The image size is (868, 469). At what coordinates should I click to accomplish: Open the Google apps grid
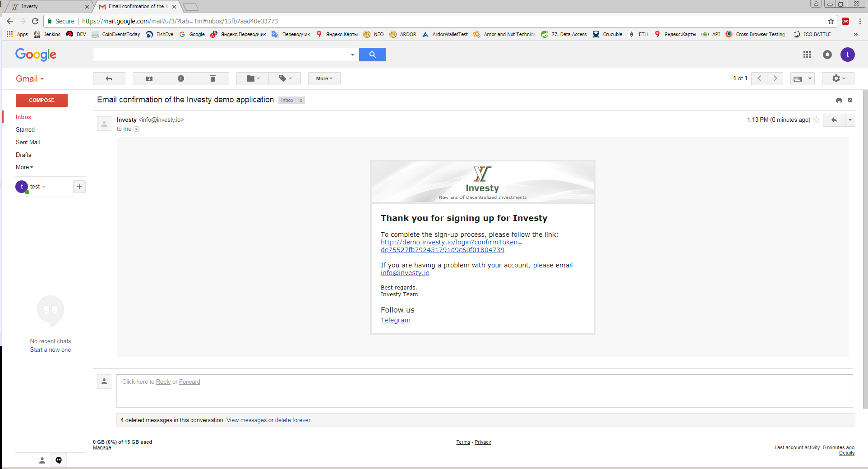(x=807, y=55)
